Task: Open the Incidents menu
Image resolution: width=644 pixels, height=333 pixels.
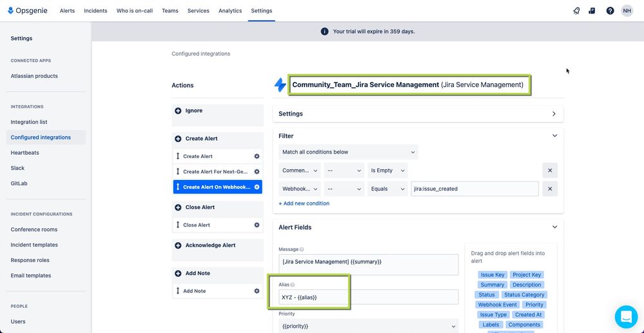Action: (95, 11)
